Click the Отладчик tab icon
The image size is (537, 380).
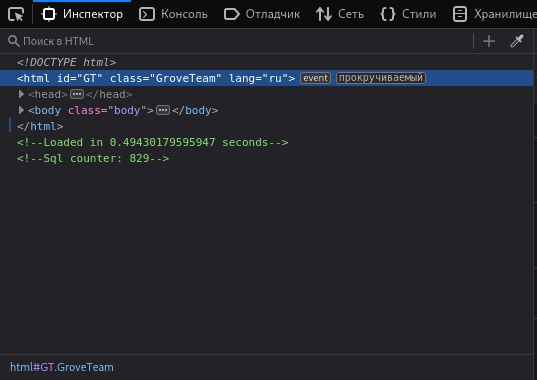232,14
